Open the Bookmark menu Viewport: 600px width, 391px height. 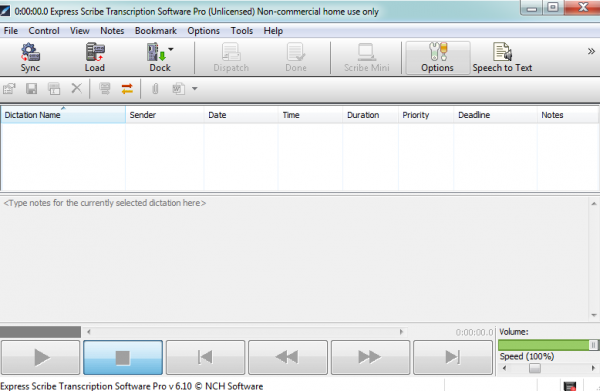pyautogui.click(x=156, y=31)
